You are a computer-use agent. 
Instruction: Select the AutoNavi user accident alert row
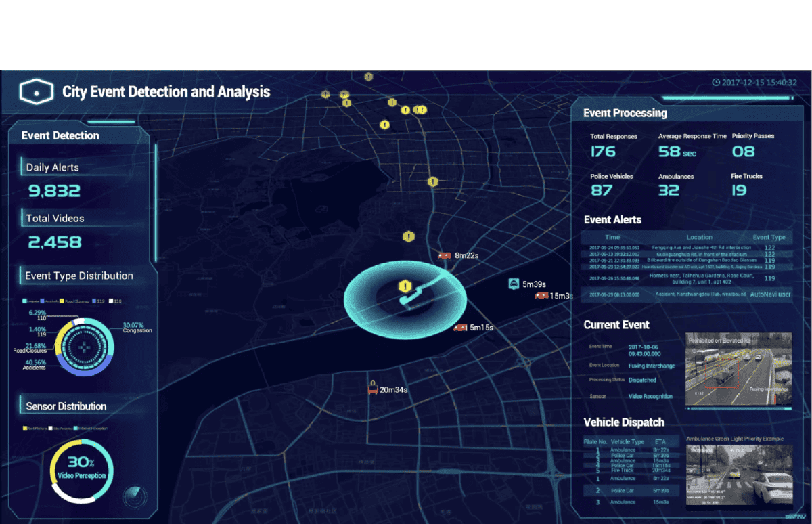point(687,294)
